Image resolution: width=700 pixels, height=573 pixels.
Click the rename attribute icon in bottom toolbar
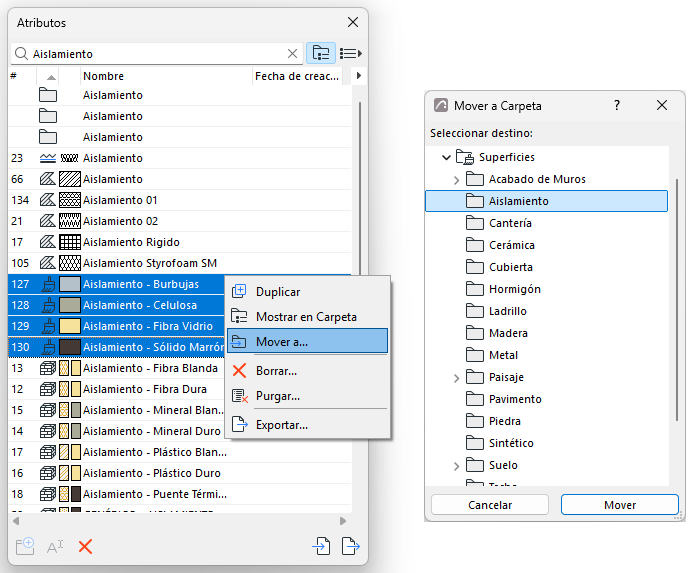point(55,547)
